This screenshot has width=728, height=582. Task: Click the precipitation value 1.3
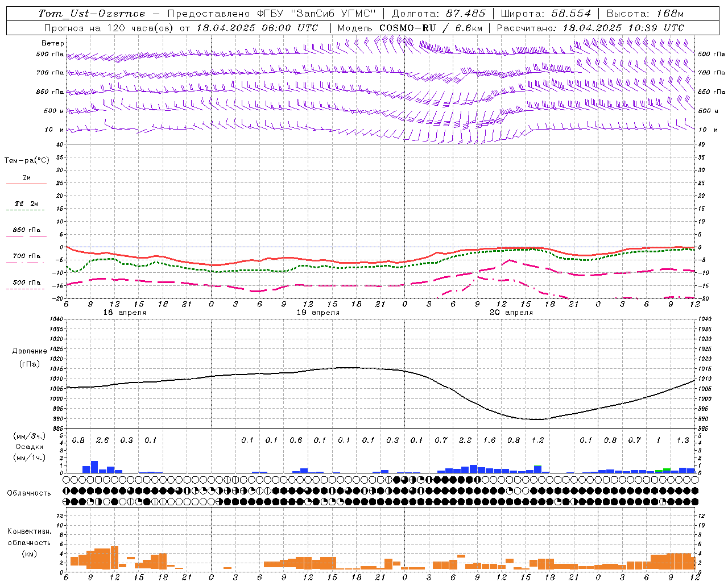point(682,440)
